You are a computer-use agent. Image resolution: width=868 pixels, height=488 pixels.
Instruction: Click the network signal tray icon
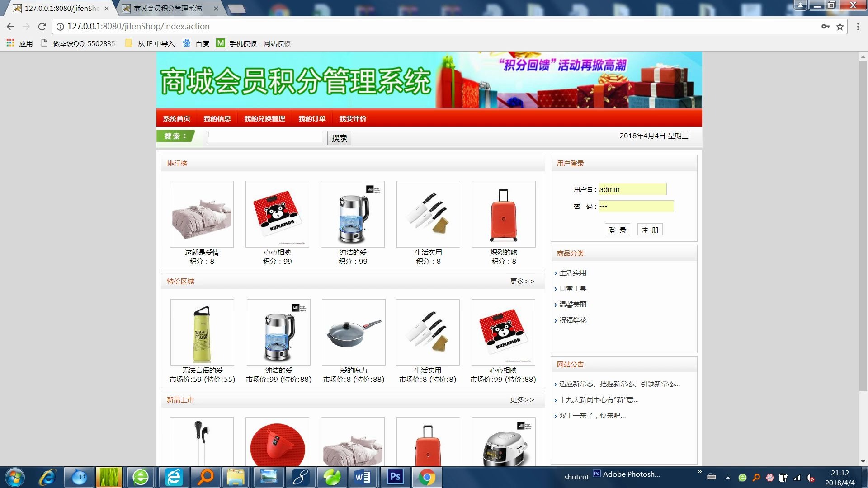pos(797,478)
